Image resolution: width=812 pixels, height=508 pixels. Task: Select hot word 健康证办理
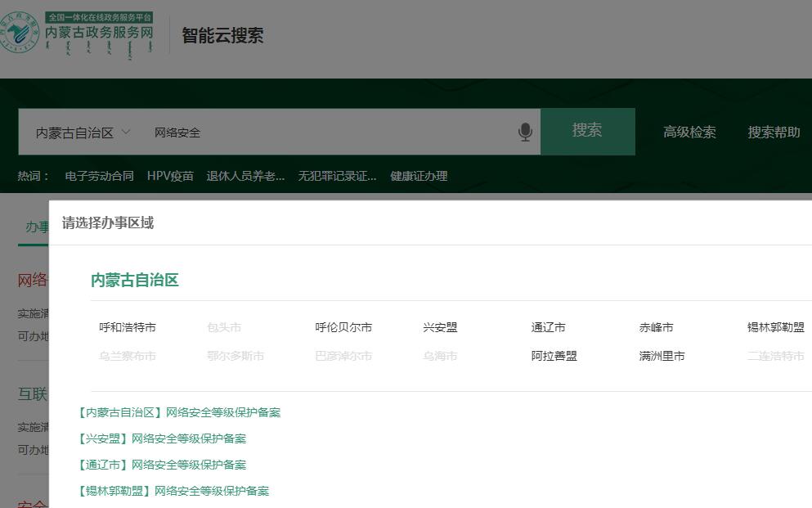tap(419, 176)
